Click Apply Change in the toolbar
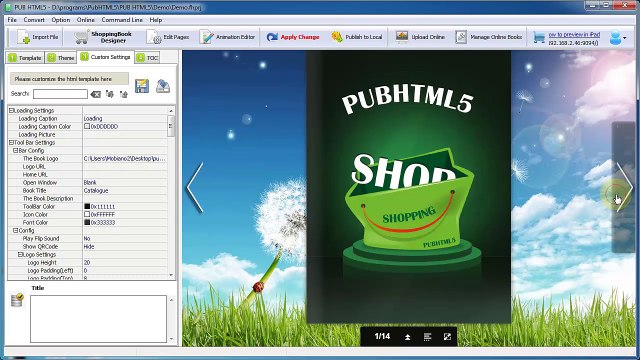This screenshot has height=360, width=640. click(x=293, y=37)
